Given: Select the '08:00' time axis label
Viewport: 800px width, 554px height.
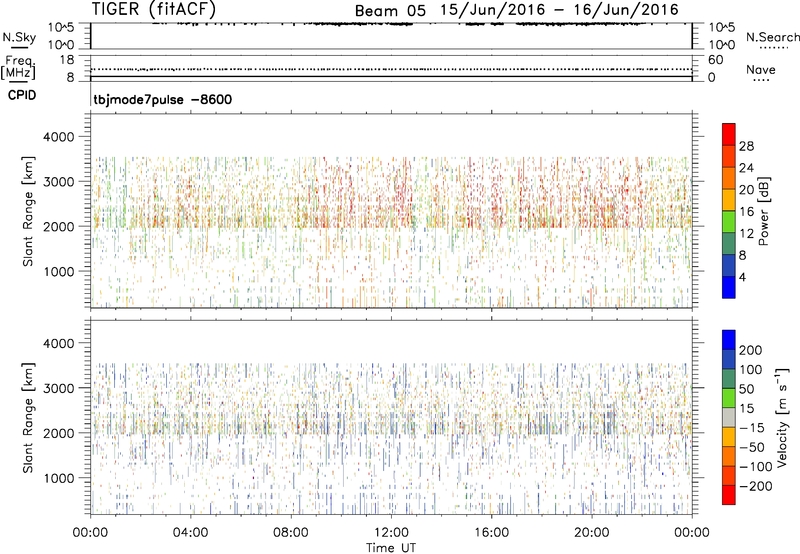Looking at the screenshot, I should point(291,533).
